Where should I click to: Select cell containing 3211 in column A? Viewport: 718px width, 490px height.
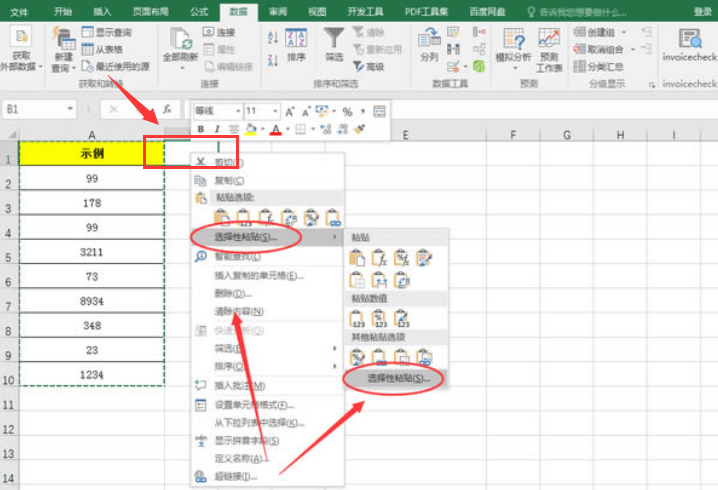point(91,254)
